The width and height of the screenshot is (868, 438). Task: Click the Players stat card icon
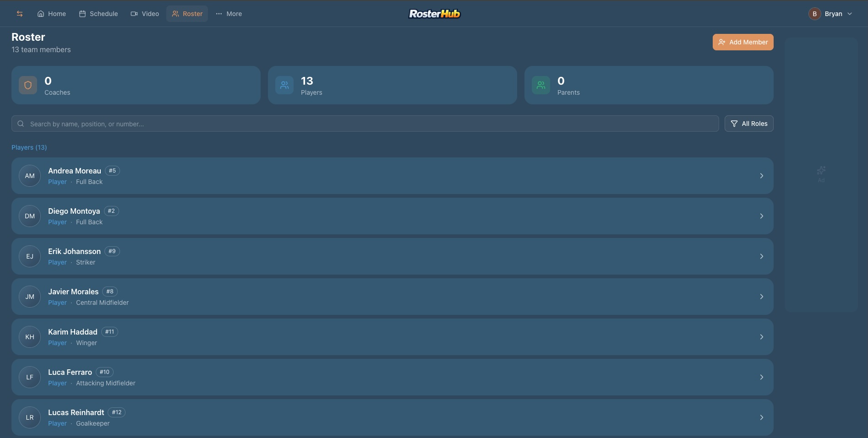pyautogui.click(x=284, y=85)
